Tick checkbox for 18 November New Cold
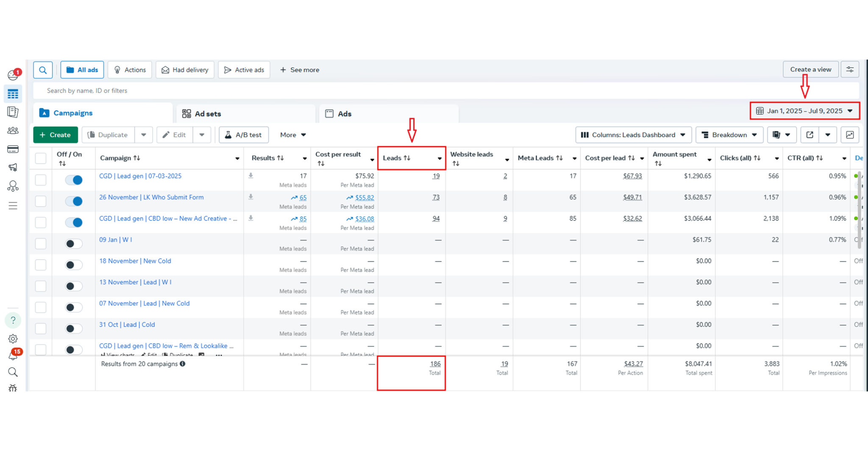 coord(41,265)
